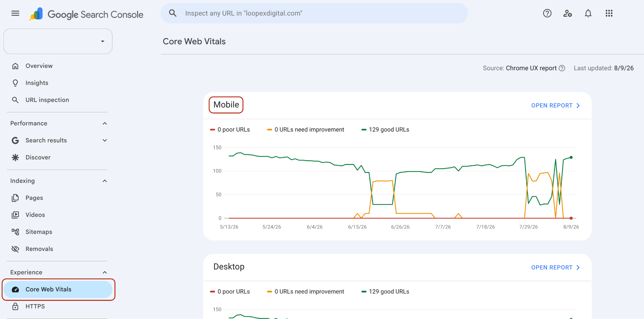Click the Search results Google G icon
644x319 pixels.
tap(15, 140)
